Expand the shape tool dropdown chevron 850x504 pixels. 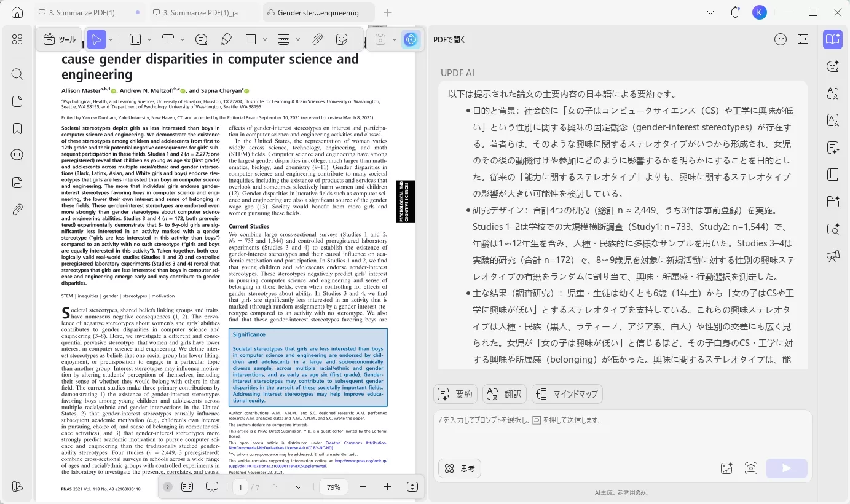(265, 39)
